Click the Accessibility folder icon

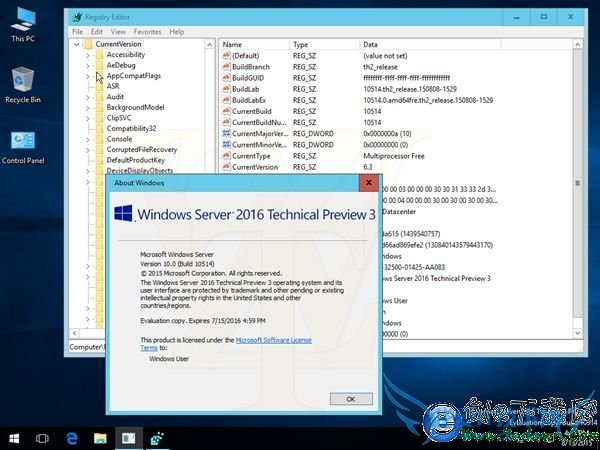click(x=99, y=55)
